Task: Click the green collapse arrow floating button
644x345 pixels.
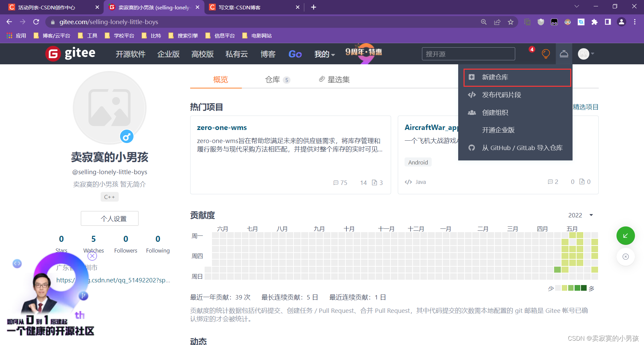Action: pos(626,236)
